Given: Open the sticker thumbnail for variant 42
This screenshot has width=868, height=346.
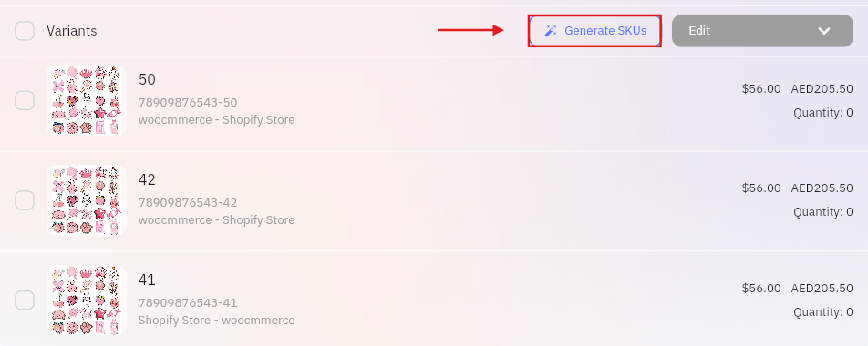Looking at the screenshot, I should click(x=87, y=200).
